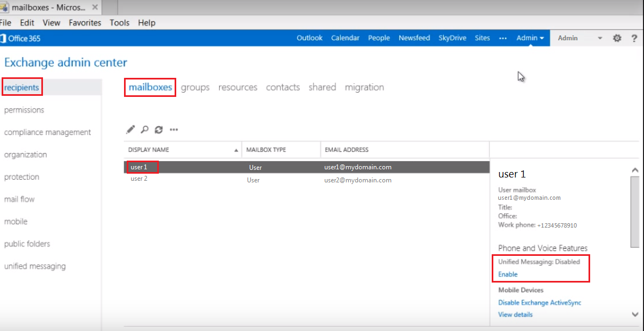Click SkyDrive in top navigation

click(x=453, y=38)
